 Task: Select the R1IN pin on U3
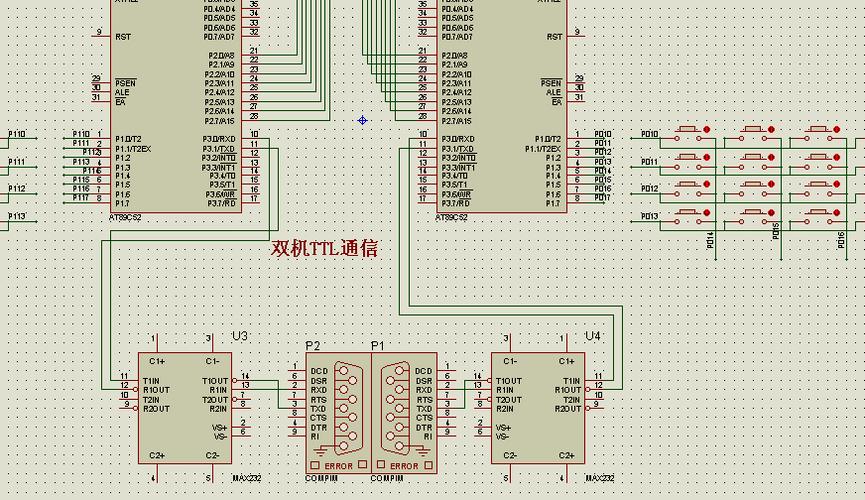click(218, 390)
